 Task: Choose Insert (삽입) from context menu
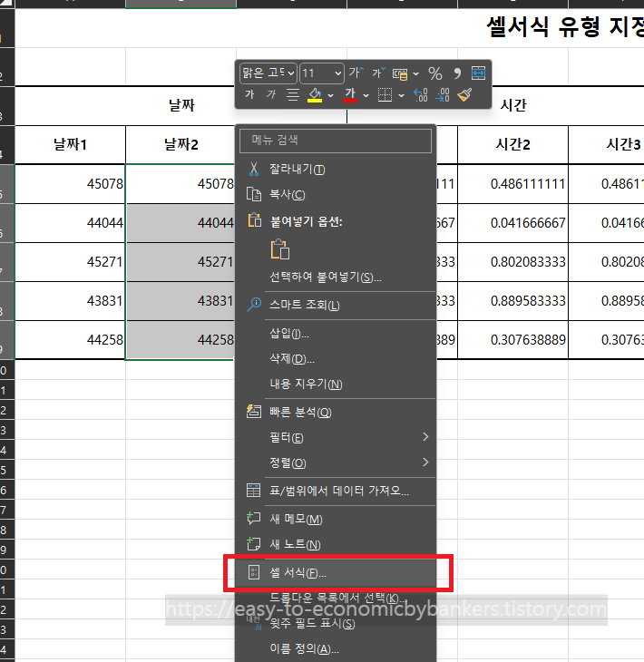point(336,334)
